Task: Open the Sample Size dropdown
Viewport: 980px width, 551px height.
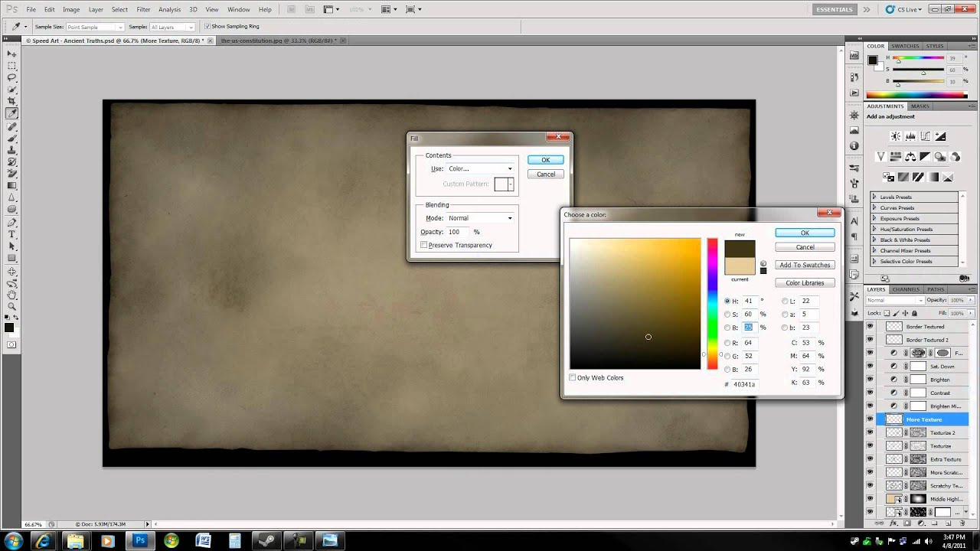Action: [95, 27]
